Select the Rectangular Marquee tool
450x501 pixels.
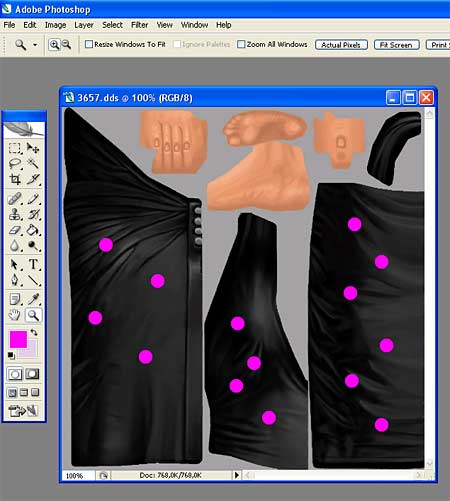(15, 148)
